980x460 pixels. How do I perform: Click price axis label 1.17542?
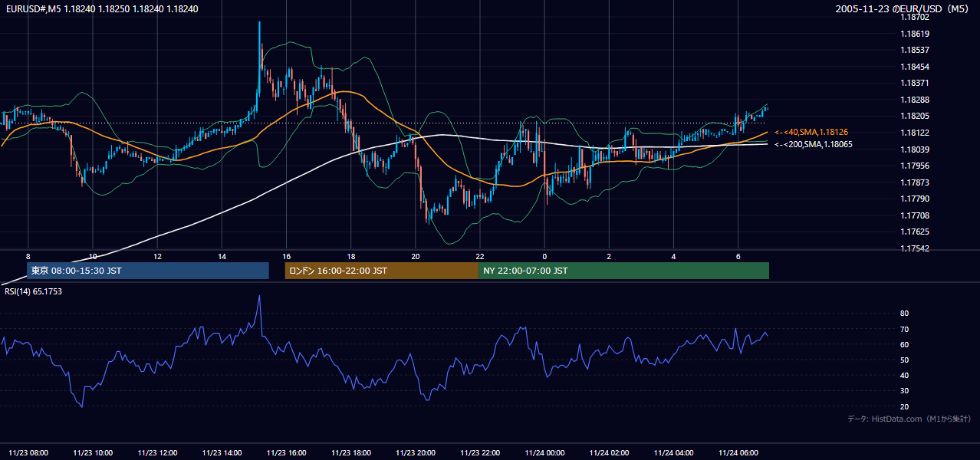pyautogui.click(x=915, y=248)
